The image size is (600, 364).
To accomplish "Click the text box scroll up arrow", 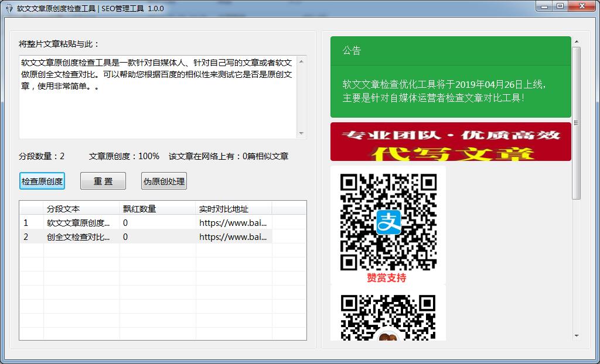I will 301,61.
